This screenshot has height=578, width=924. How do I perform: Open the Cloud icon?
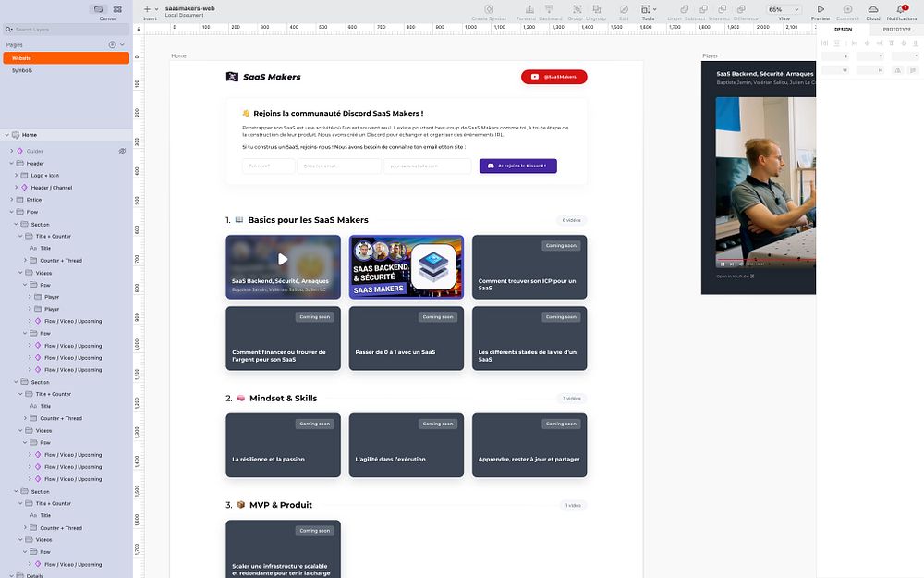pos(873,9)
